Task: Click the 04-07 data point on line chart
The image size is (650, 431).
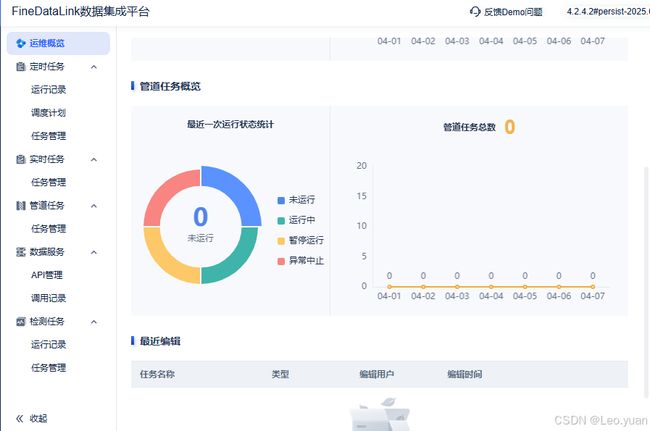Action: (593, 287)
